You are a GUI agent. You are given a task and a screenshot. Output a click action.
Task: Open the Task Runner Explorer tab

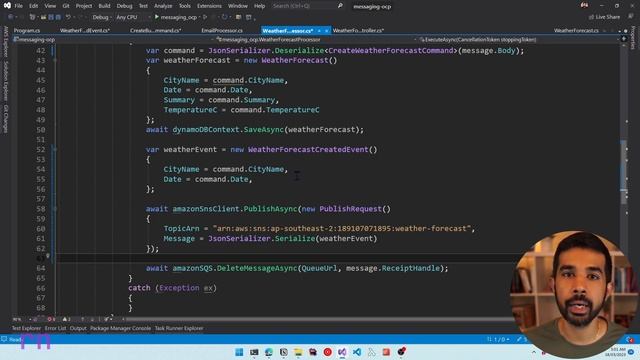pos(179,328)
